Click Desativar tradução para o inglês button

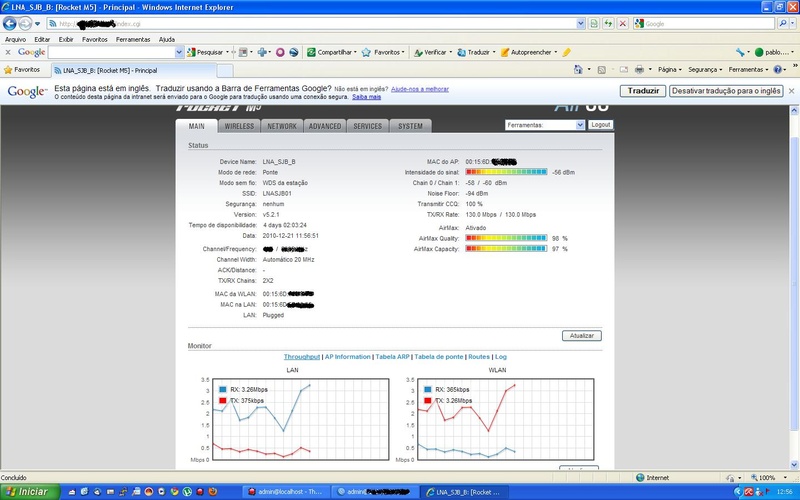point(726,91)
